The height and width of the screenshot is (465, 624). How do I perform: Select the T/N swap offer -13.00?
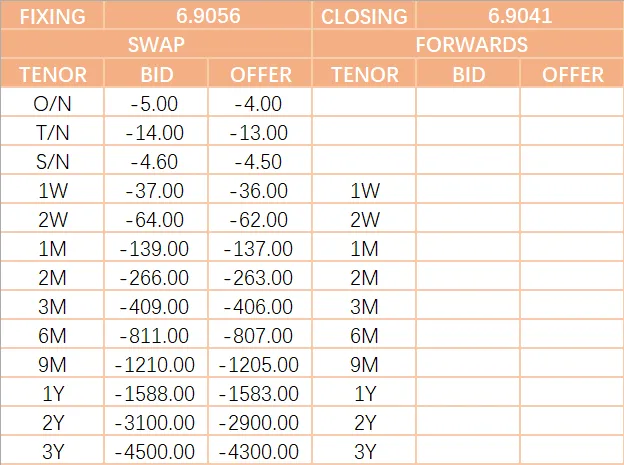tap(260, 132)
